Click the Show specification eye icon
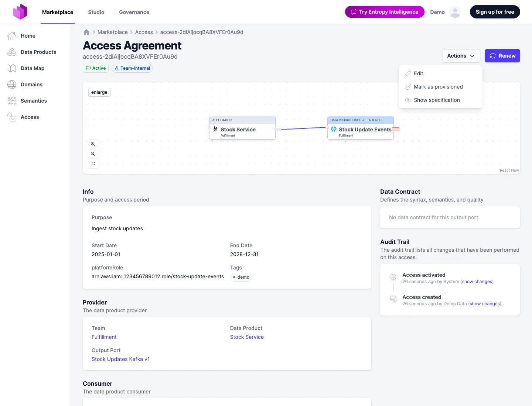The height and width of the screenshot is (406, 532). pos(408,100)
